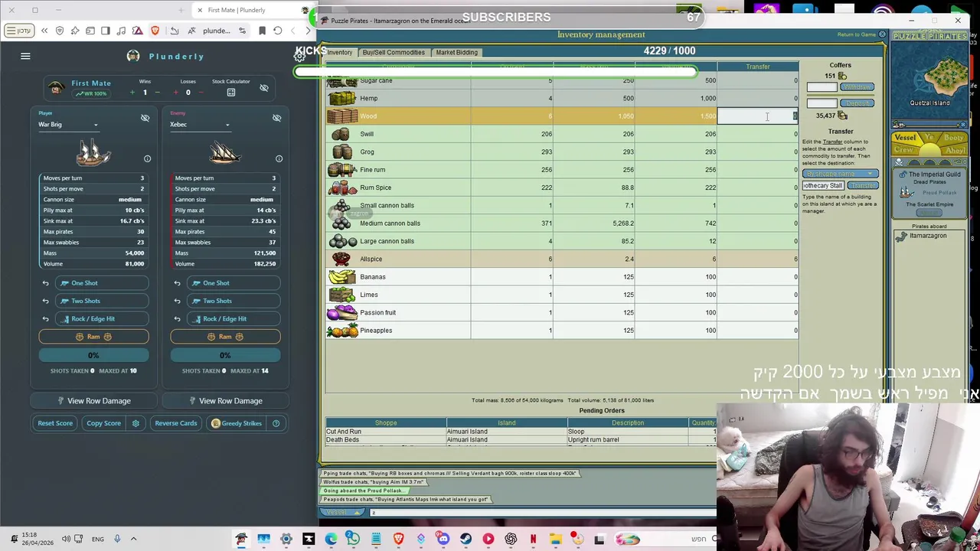
Task: Add Rock / Edge Hit to the player
Action: click(102, 318)
